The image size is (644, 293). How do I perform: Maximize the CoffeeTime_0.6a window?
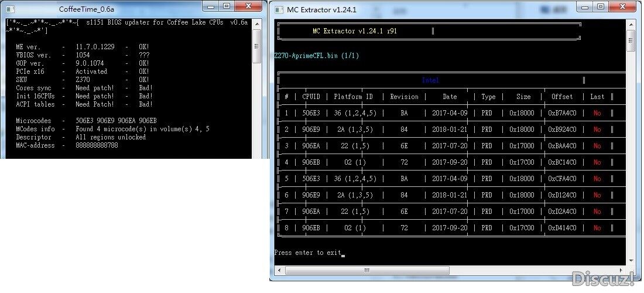coord(227,6)
